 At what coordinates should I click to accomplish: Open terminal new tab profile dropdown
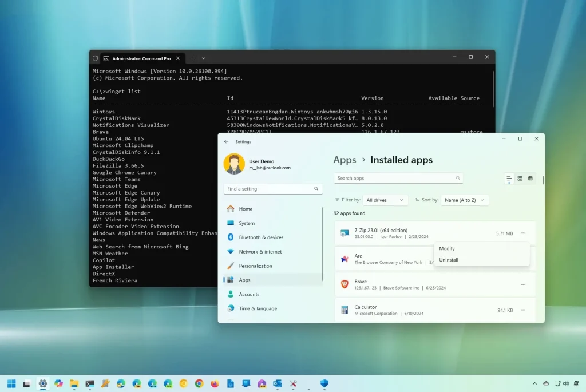[x=204, y=58]
